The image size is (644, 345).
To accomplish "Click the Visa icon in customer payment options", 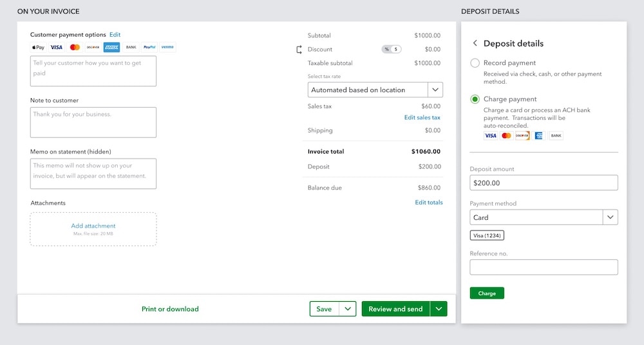I will 56,47.
